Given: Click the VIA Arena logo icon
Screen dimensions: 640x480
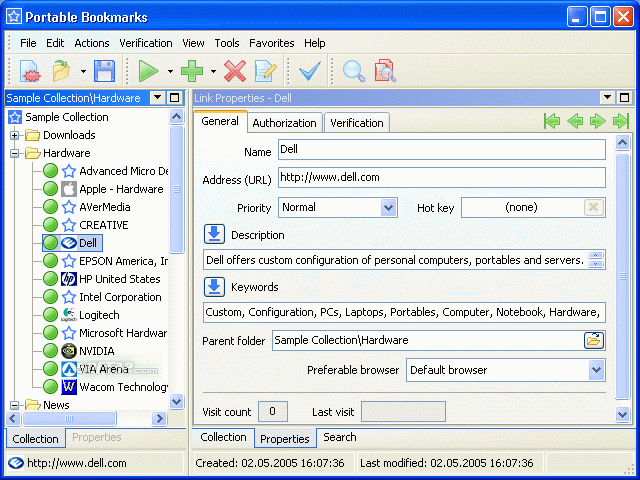Looking at the screenshot, I should 69,369.
